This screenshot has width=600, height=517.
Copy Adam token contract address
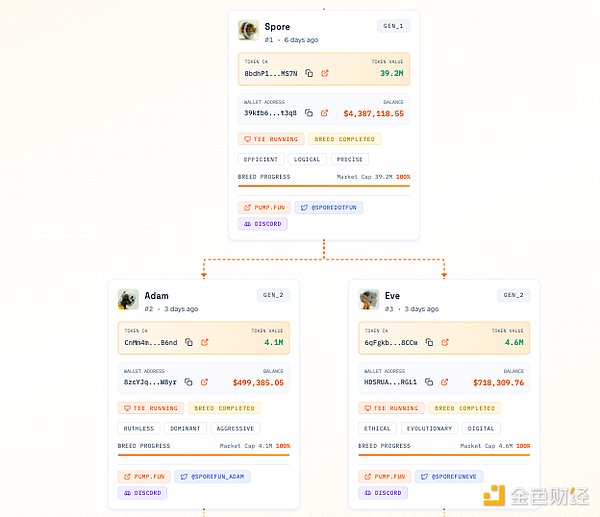190,342
